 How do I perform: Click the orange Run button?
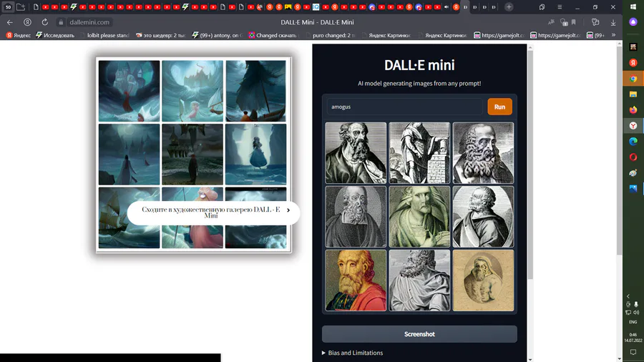(x=499, y=107)
